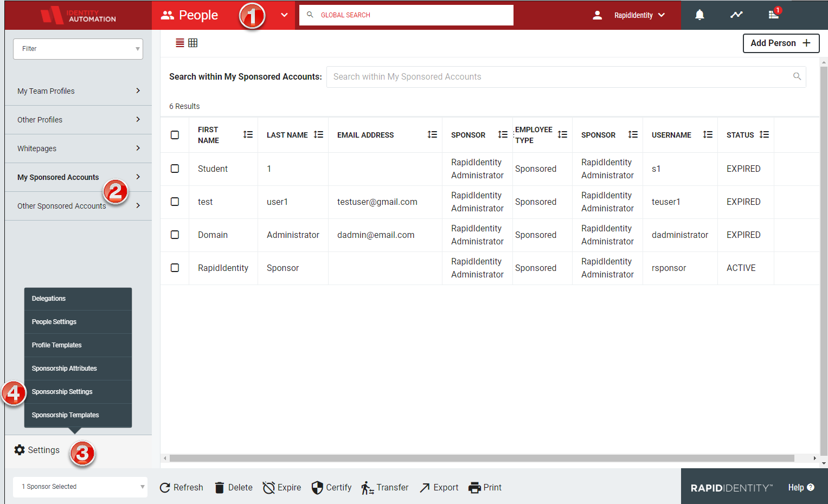Certify the selected account
This screenshot has width=828, height=504.
(332, 488)
